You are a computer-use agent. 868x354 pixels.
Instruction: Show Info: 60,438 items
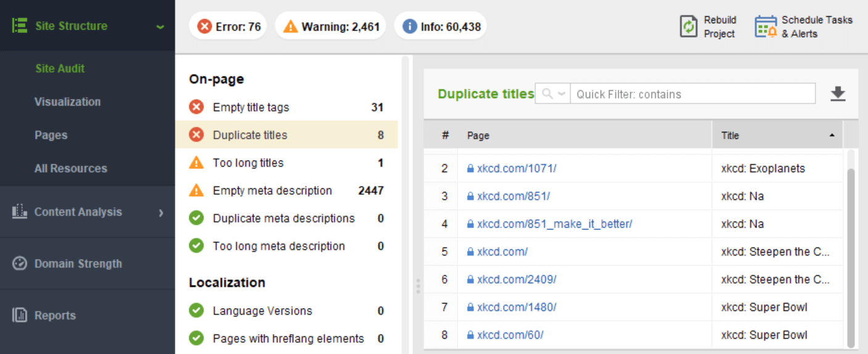pos(441,27)
